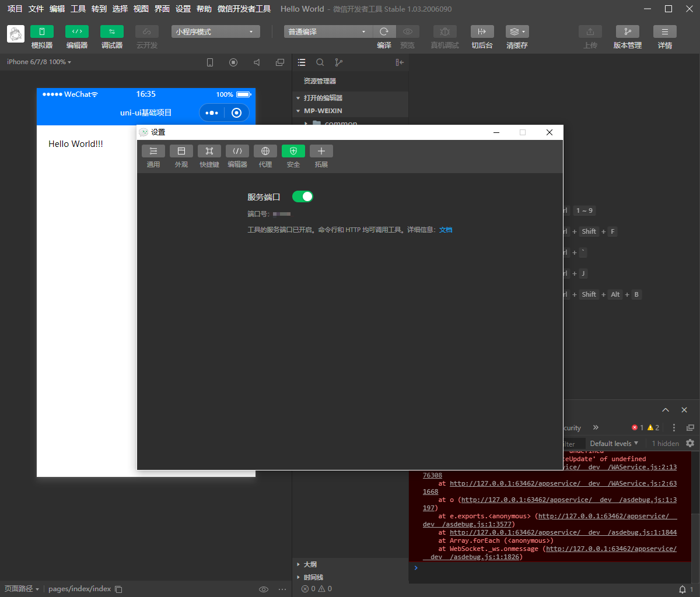The image size is (700, 597).
Task: Show more devtools tabs chevron
Action: (596, 427)
